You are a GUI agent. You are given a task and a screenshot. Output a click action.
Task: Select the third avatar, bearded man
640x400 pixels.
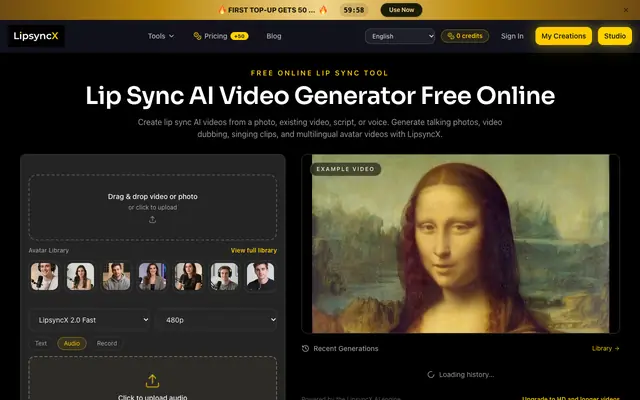116,276
